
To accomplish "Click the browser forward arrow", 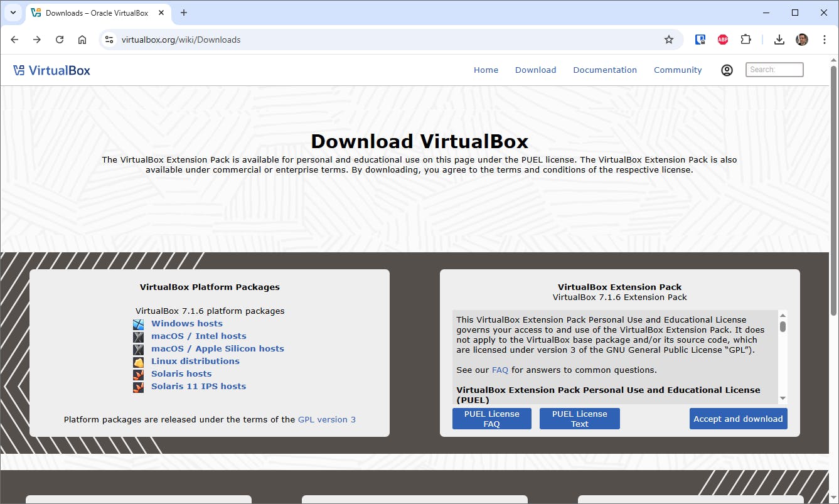I will (37, 40).
